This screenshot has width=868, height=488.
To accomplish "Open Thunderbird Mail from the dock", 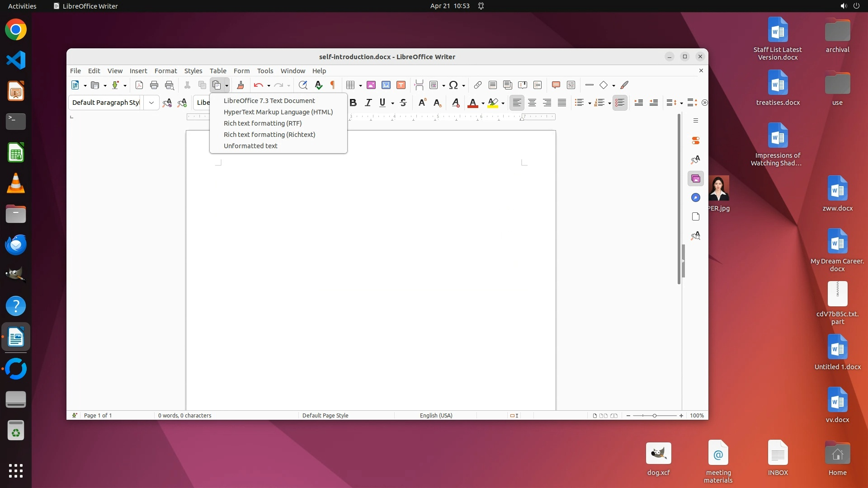I will 16,245.
